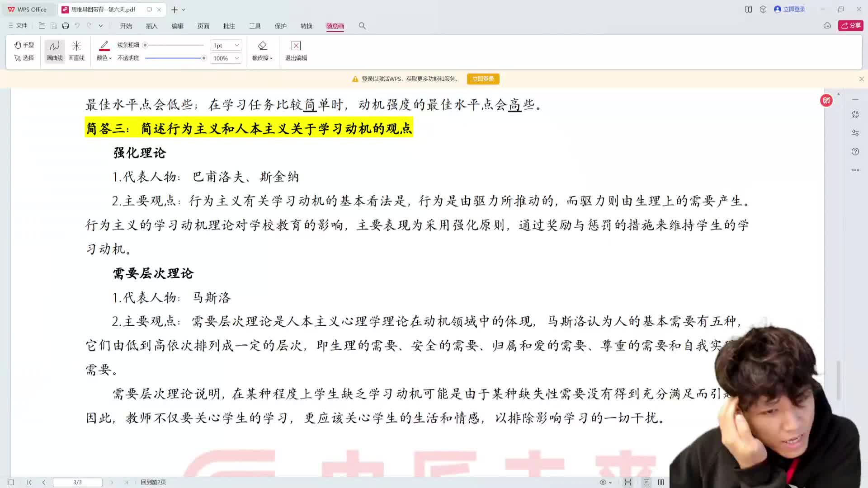868x488 pixels.
Task: Toggle two-page reading layout in status bar
Action: pos(660,482)
